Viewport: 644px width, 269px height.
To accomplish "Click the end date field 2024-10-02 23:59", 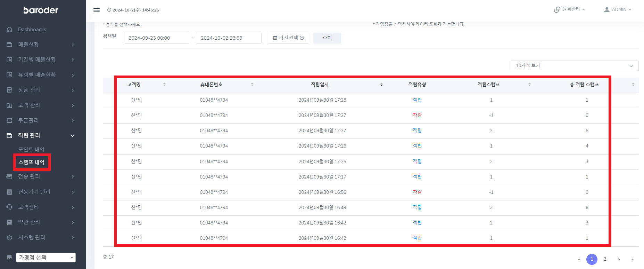I will pos(229,38).
